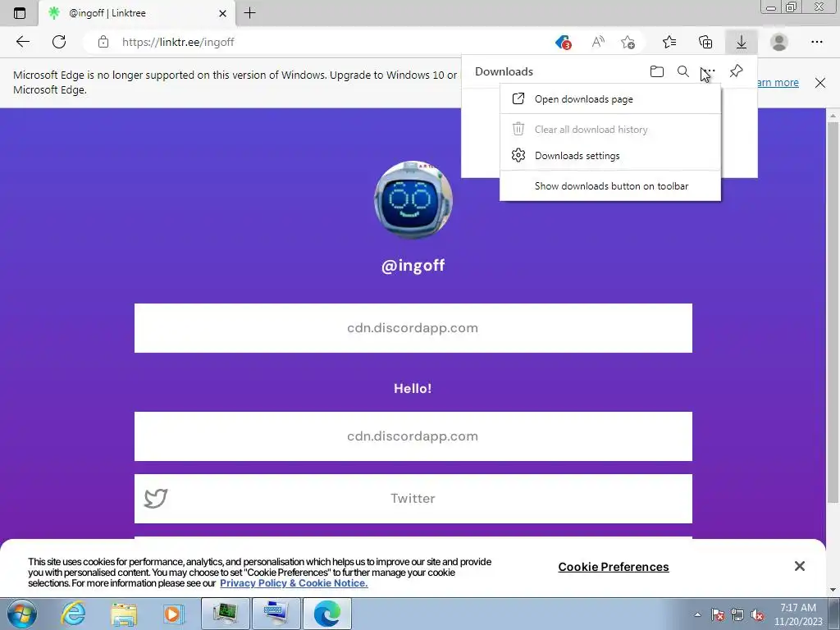This screenshot has width=840, height=630.
Task: Open Action Center flag icon
Action: pyautogui.click(x=717, y=615)
